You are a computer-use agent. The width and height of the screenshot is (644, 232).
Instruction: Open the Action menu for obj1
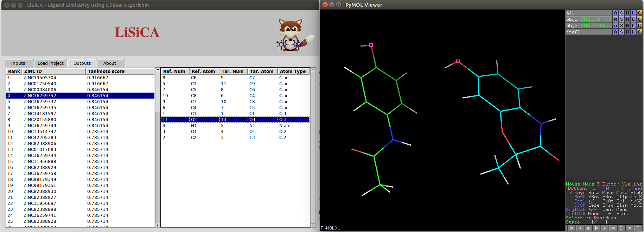615,19
